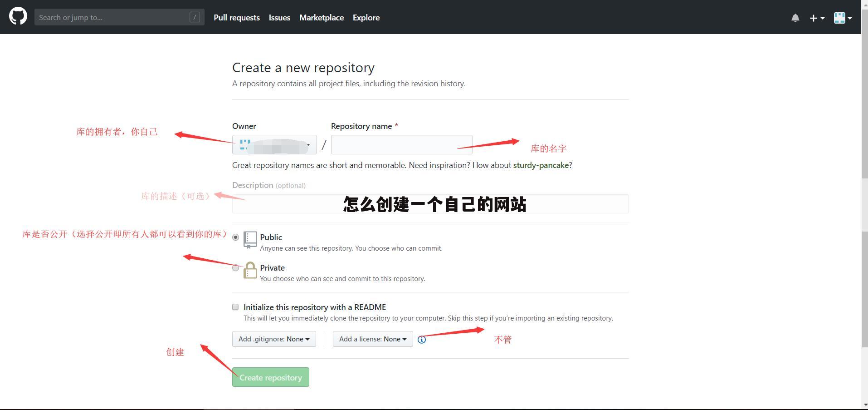The image size is (868, 410).
Task: Go to Pull requests
Action: [237, 18]
